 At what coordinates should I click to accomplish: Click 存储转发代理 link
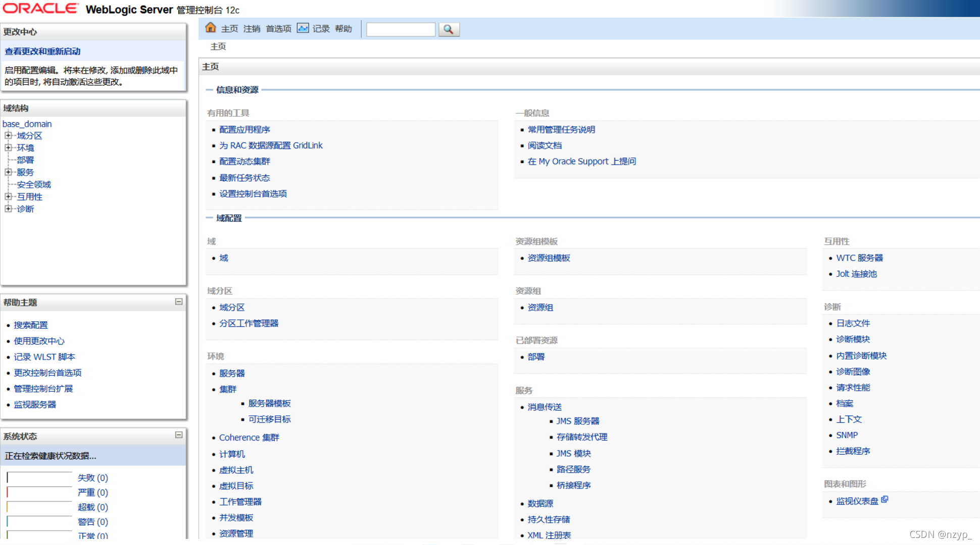click(582, 437)
